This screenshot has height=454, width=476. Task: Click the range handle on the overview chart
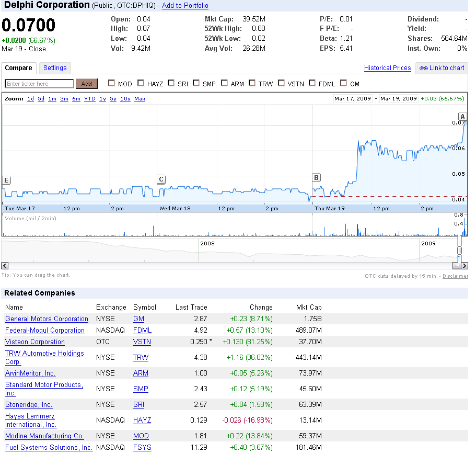(x=459, y=251)
